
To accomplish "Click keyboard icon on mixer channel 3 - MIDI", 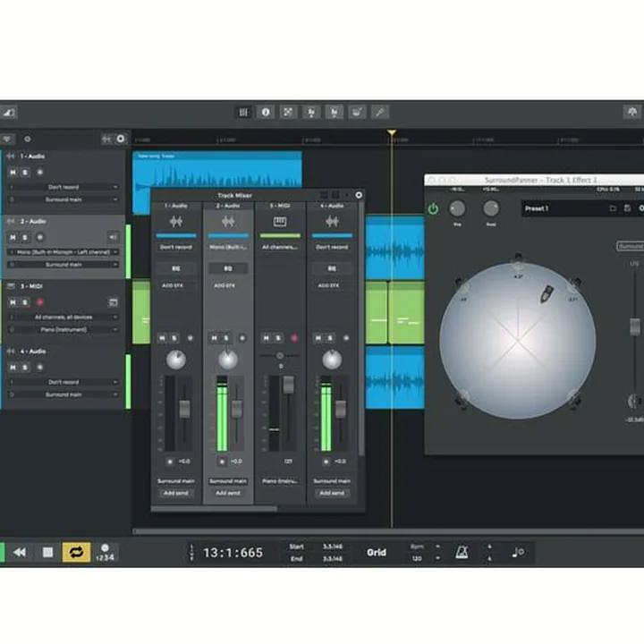I will [280, 222].
